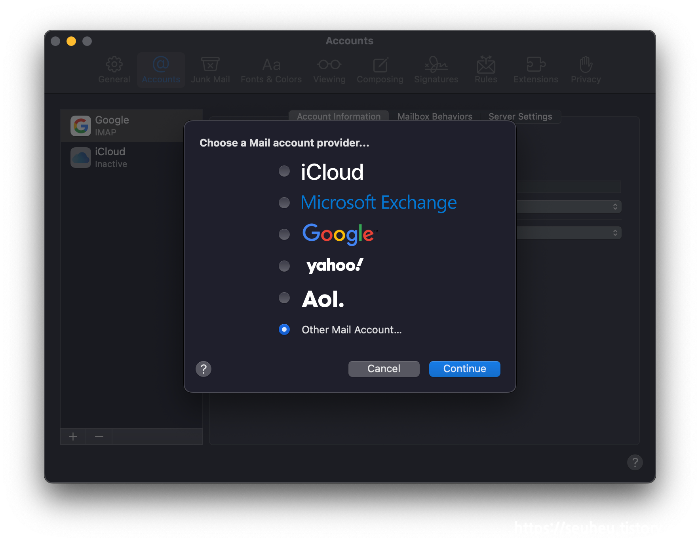
Task: Switch to the Server Settings tab
Action: coord(520,117)
